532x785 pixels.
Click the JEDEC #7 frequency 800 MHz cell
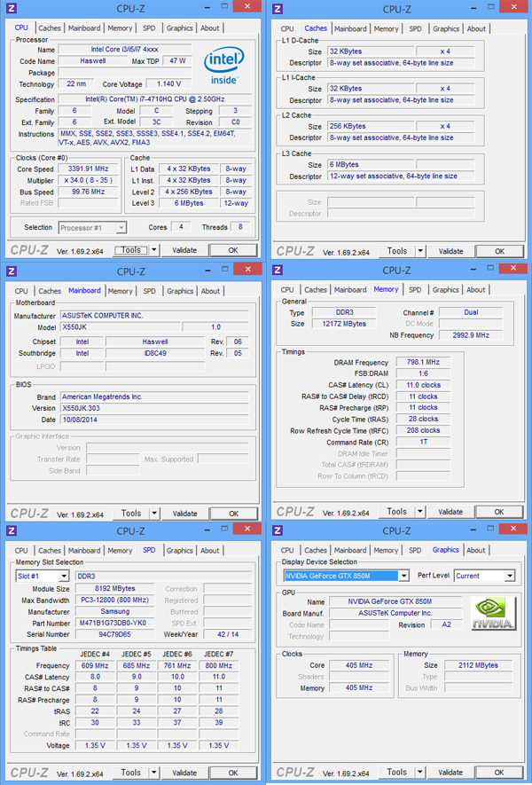219,665
